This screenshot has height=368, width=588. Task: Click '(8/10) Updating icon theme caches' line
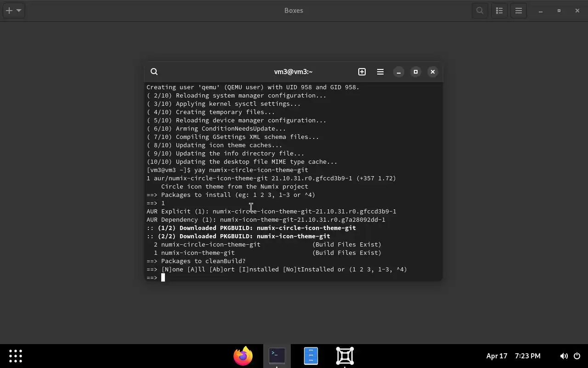215,145
